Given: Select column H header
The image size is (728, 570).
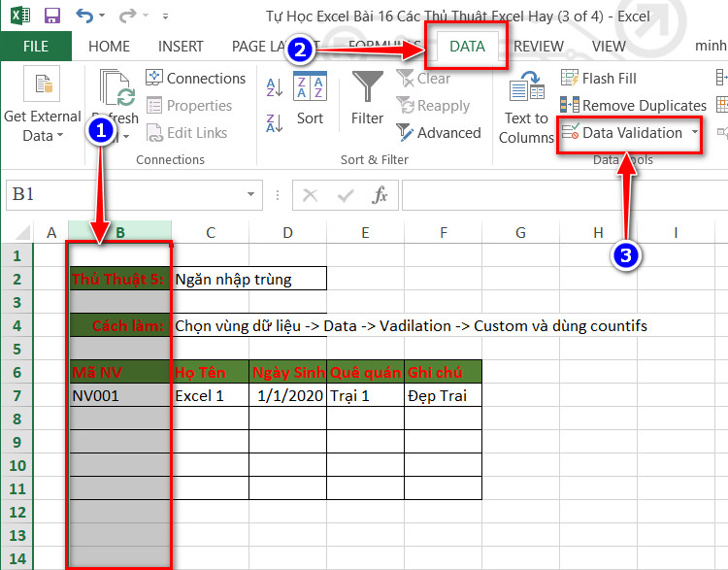Looking at the screenshot, I should (x=599, y=232).
